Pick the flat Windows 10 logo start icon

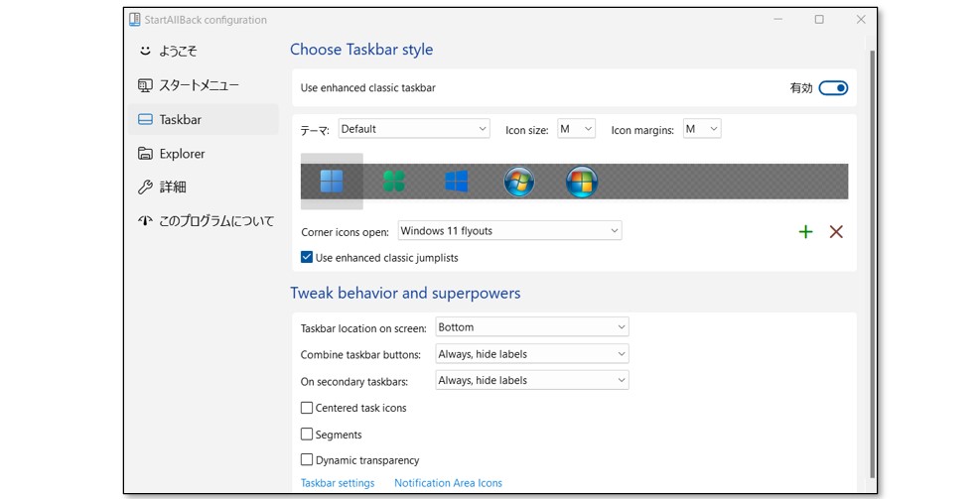click(x=457, y=182)
